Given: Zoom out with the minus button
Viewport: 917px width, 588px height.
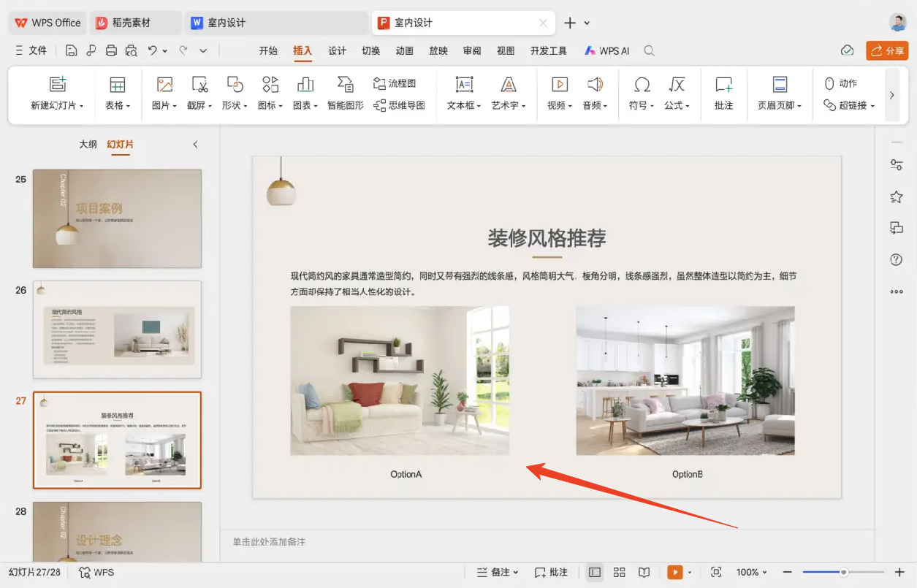Looking at the screenshot, I should (788, 572).
